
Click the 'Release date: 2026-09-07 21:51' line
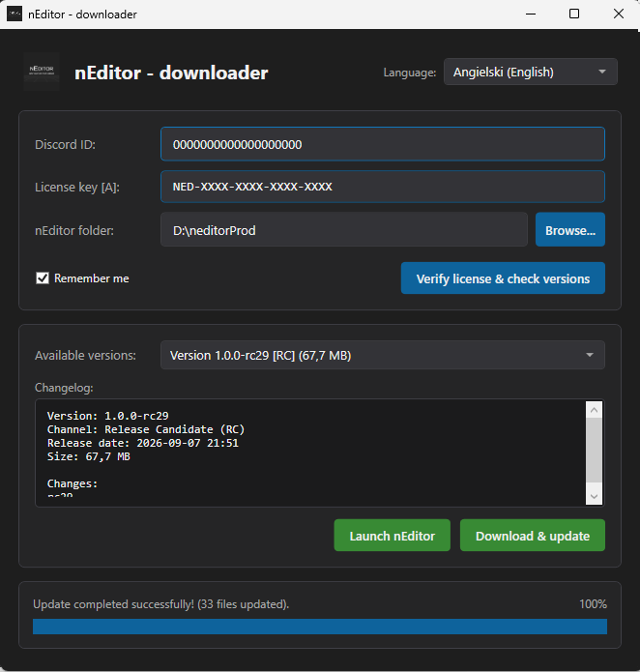(143, 443)
